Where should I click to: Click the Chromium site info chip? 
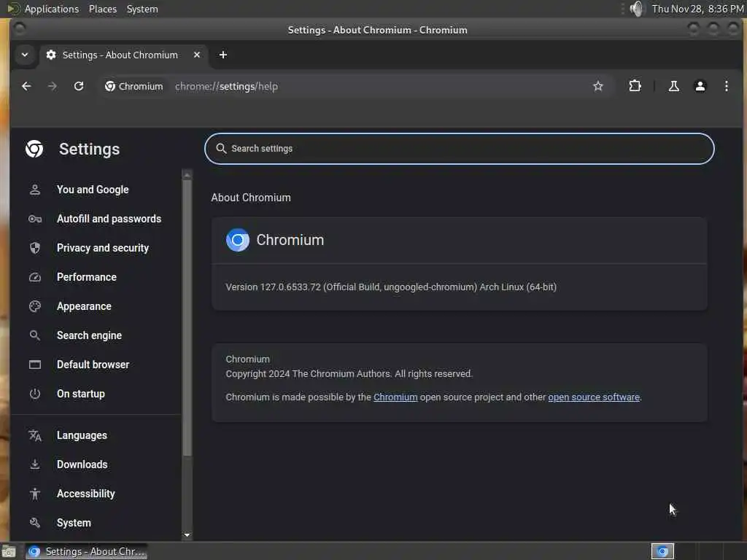coord(134,86)
